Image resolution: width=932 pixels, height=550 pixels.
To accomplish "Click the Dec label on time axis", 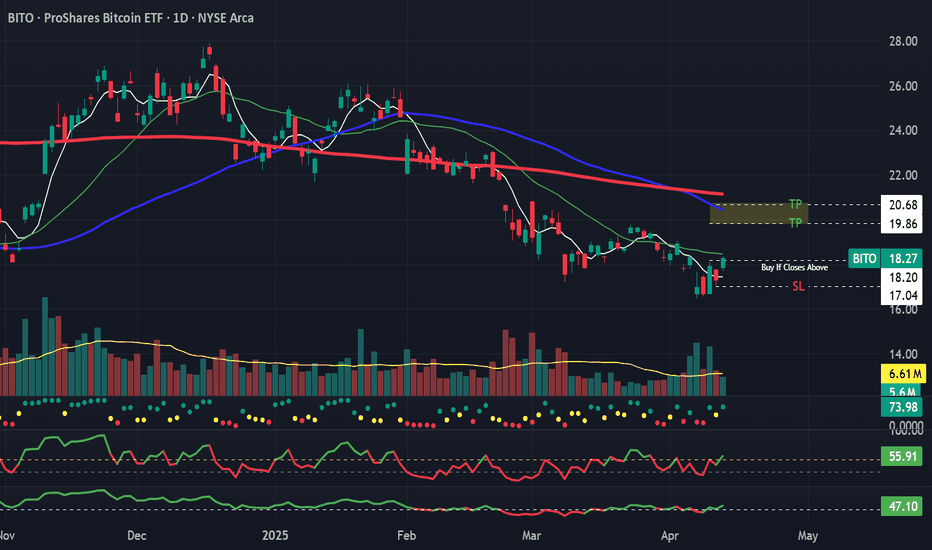I will 137,535.
